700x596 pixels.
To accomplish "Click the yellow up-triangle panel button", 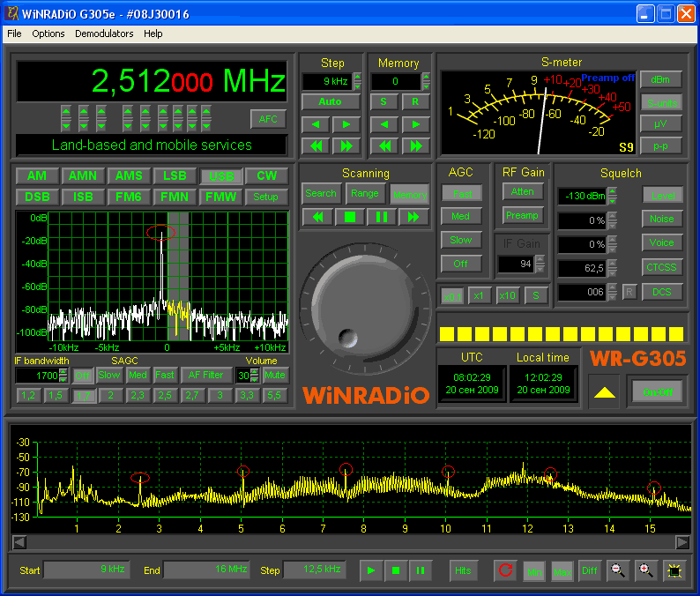I will coord(604,392).
